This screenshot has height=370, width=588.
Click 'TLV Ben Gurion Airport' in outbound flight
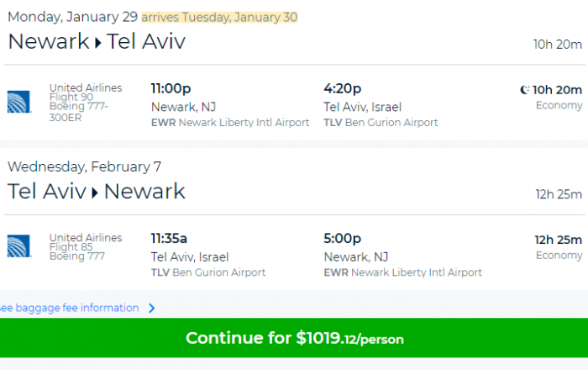click(x=381, y=123)
